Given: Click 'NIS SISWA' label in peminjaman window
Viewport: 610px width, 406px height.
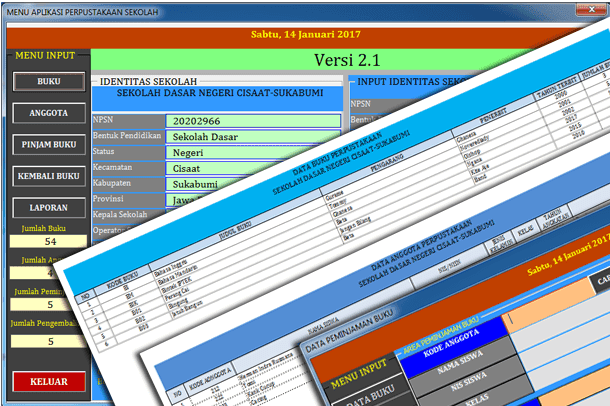Looking at the screenshot, I should coord(468,382).
